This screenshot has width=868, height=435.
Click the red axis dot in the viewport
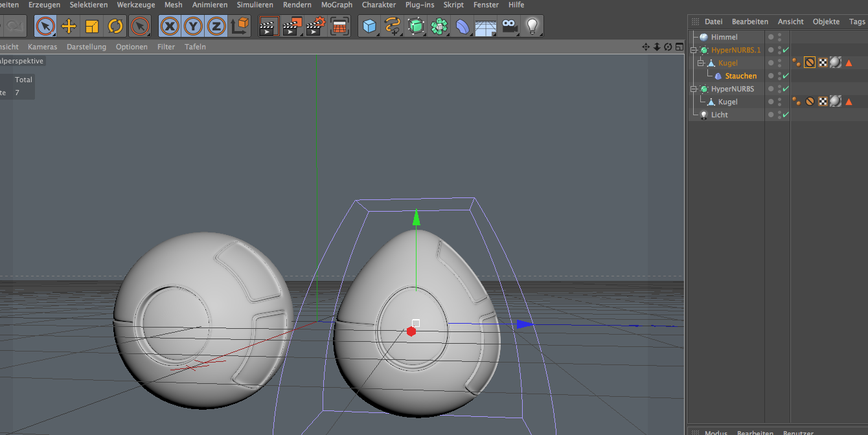click(x=411, y=331)
